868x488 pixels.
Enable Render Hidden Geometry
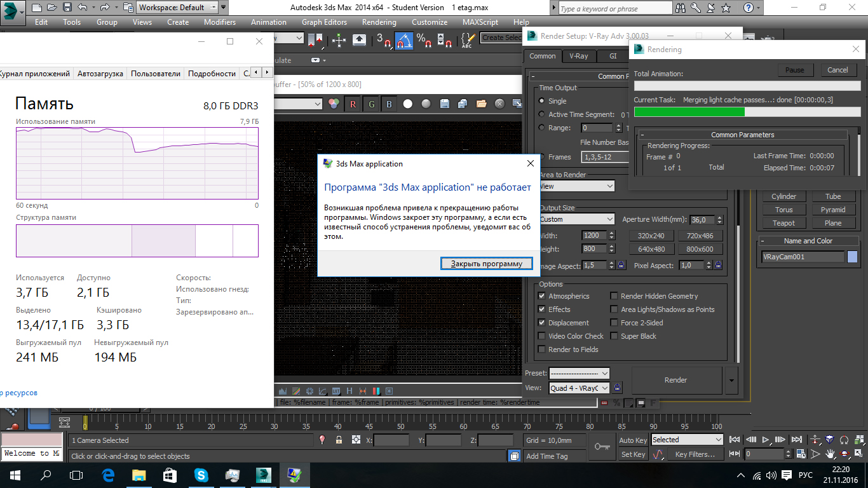tap(614, 296)
